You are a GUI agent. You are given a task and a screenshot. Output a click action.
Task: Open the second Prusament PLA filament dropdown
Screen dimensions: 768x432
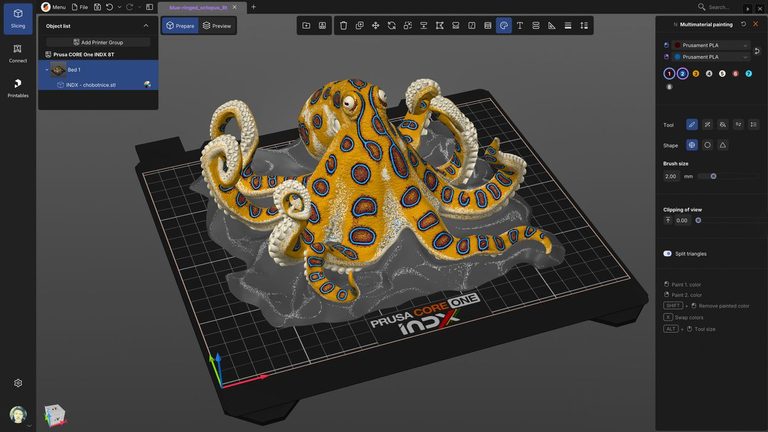[x=711, y=57]
